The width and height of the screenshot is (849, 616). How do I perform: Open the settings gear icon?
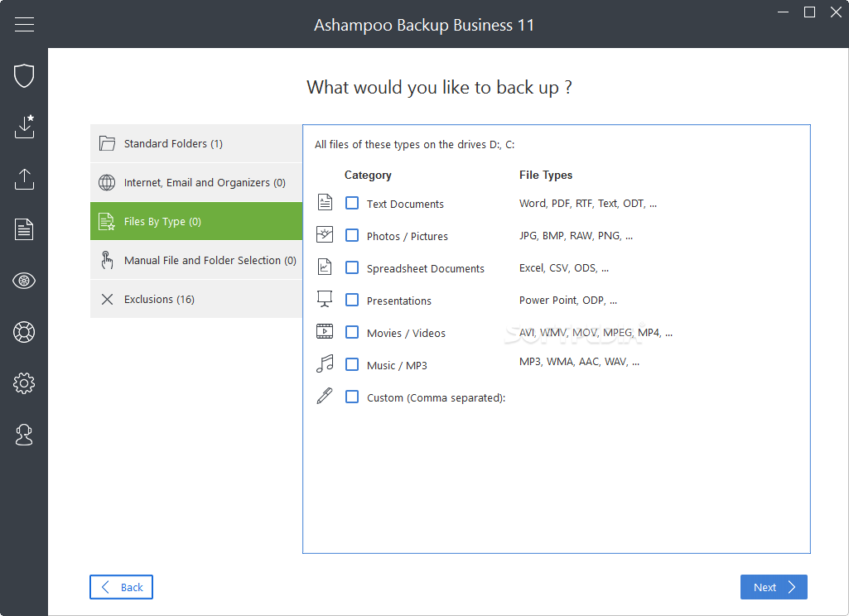click(x=24, y=383)
